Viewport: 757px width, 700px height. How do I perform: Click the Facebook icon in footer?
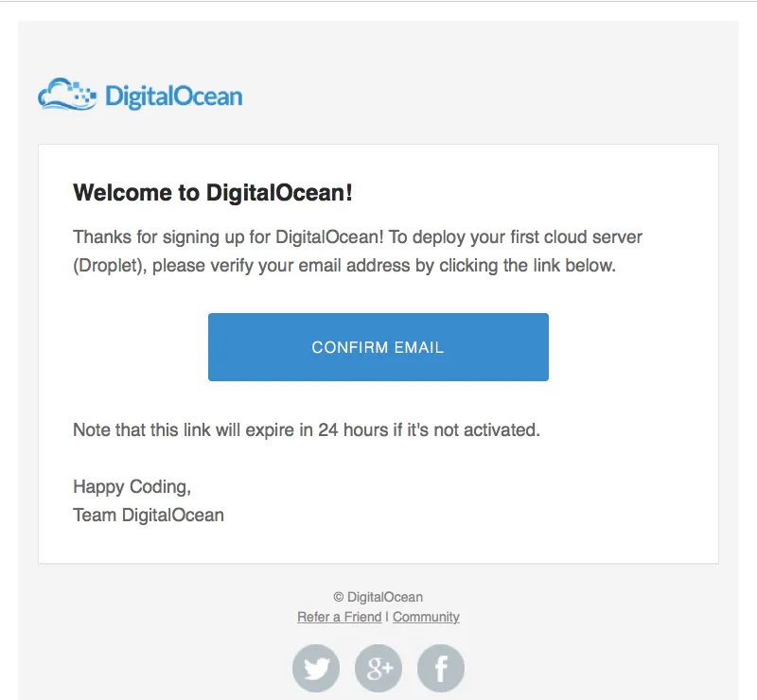pos(441,669)
